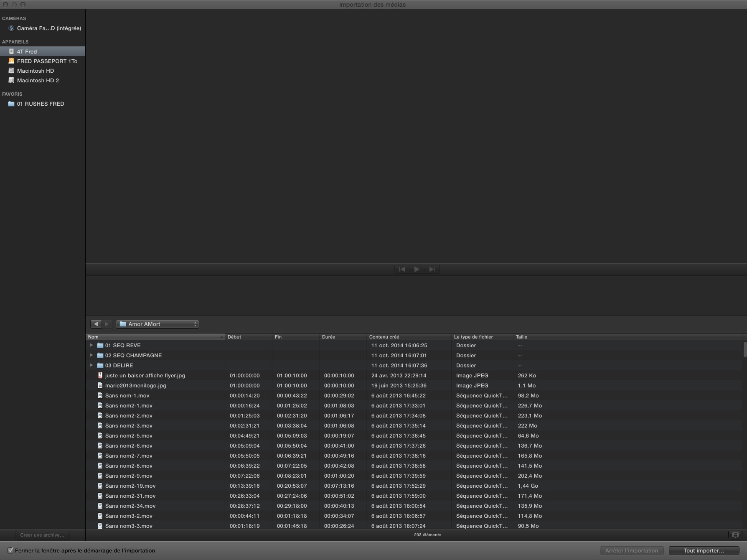Click the 00:13:39:16 start timecode
Viewport: 747px width, 560px height.
(x=244, y=486)
